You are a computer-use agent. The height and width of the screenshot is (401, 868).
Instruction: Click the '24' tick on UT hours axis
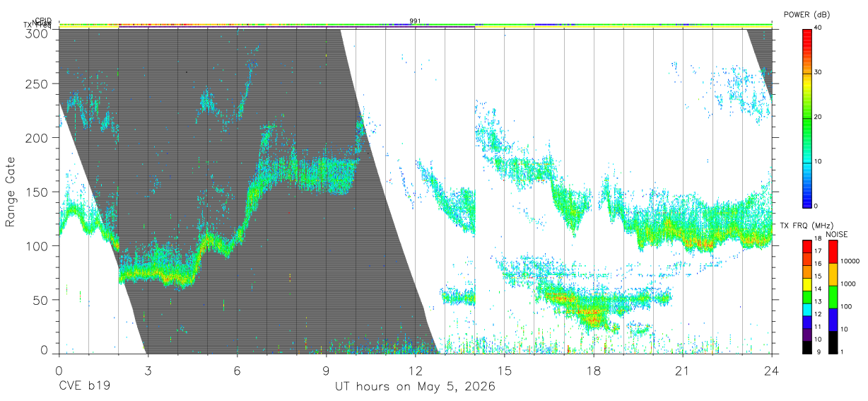772,370
